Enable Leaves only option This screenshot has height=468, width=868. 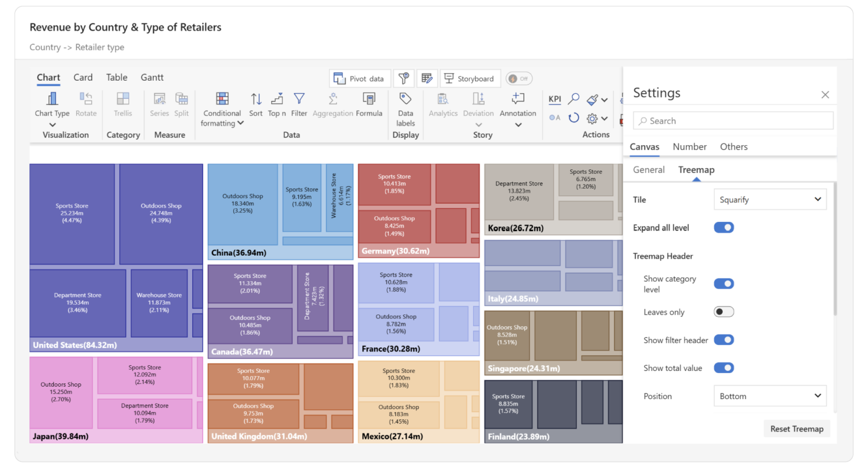tap(724, 311)
